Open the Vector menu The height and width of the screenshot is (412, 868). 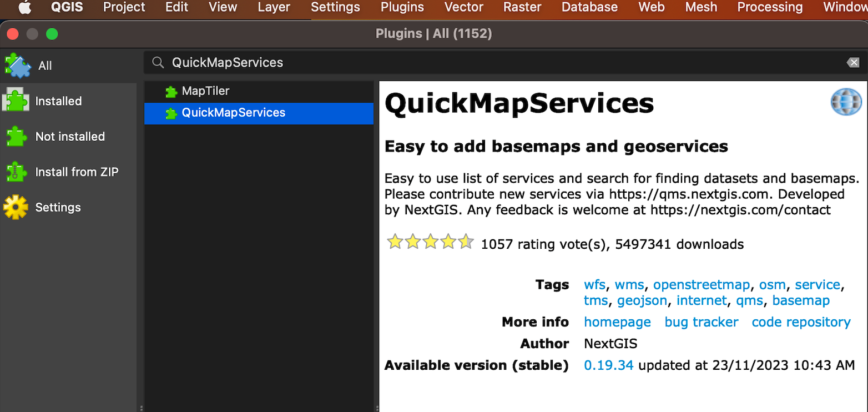(463, 7)
